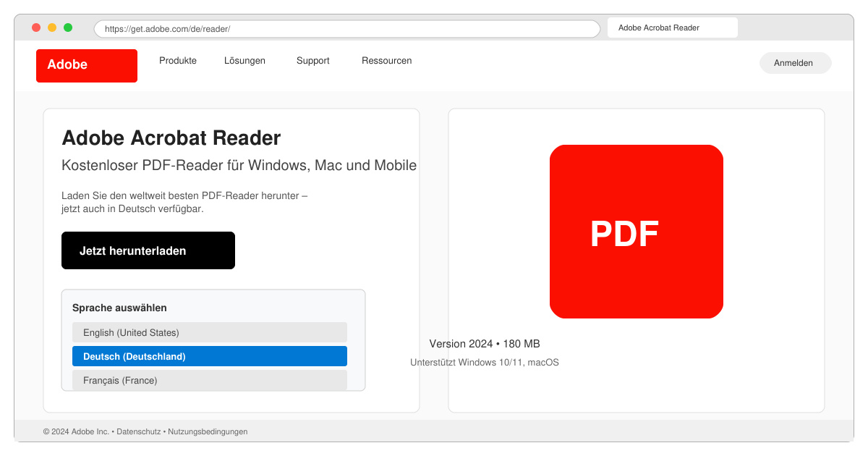868x456 pixels.
Task: Click the Sprache auswählen label
Action: (x=119, y=308)
